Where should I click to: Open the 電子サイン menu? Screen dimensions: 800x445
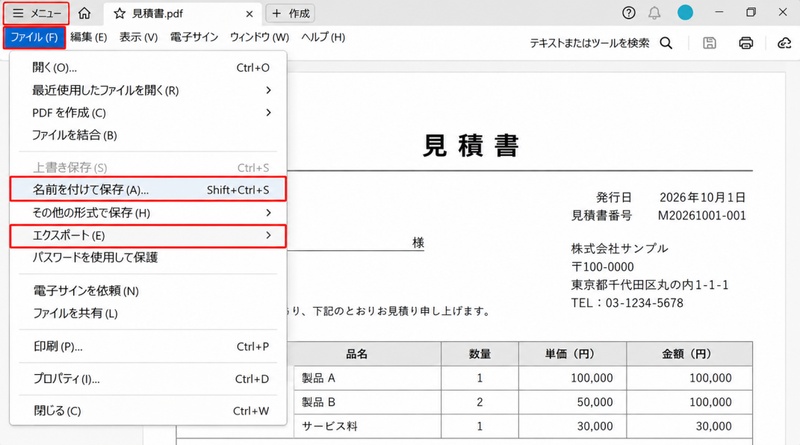(194, 37)
